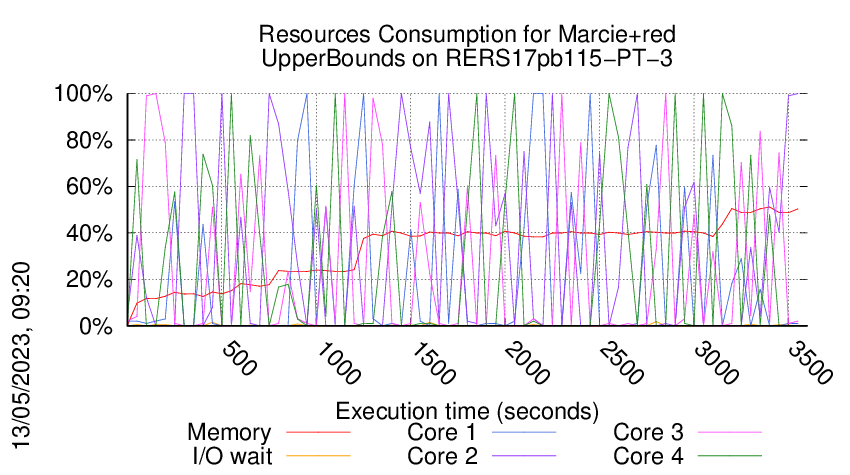
Task: Click the 'Core 4' legend label
Action: [648, 456]
